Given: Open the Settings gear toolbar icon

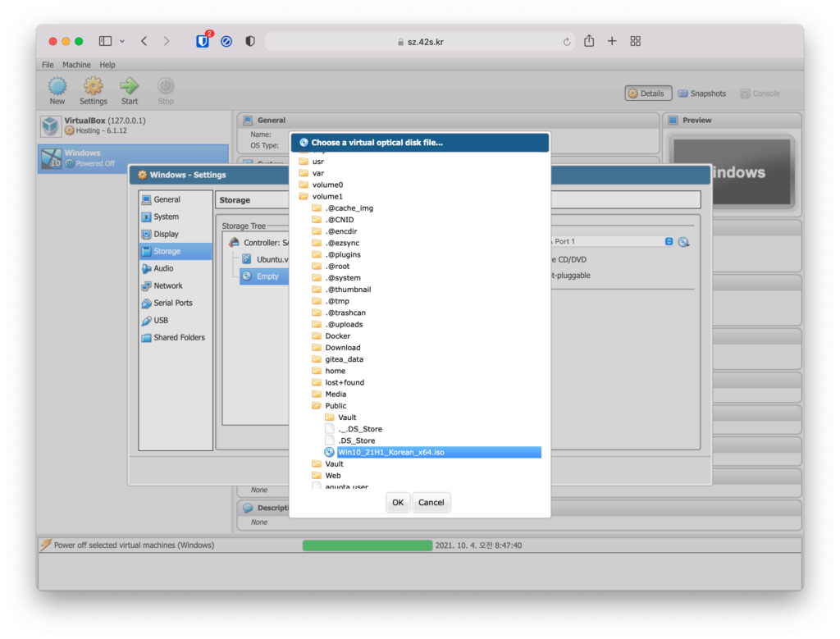Looking at the screenshot, I should click(93, 85).
